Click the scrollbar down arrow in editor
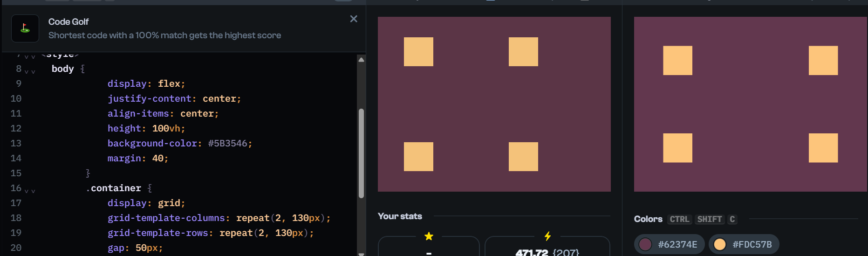Screen dimensions: 868x256 [x=361, y=253]
